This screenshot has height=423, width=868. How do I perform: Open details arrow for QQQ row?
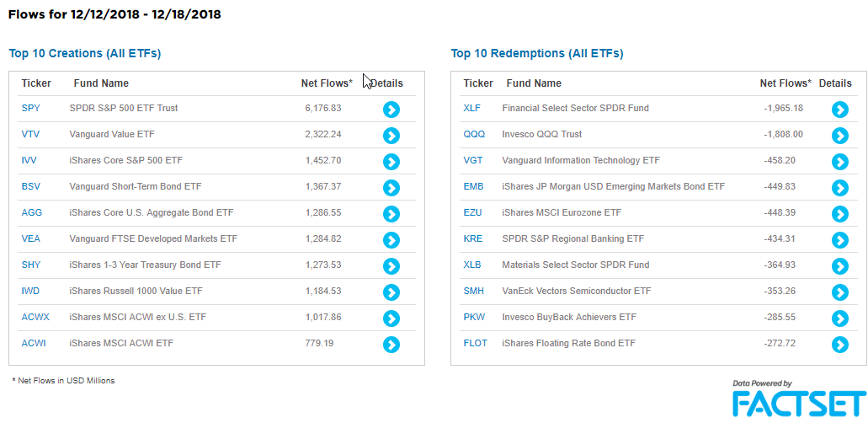pyautogui.click(x=839, y=136)
